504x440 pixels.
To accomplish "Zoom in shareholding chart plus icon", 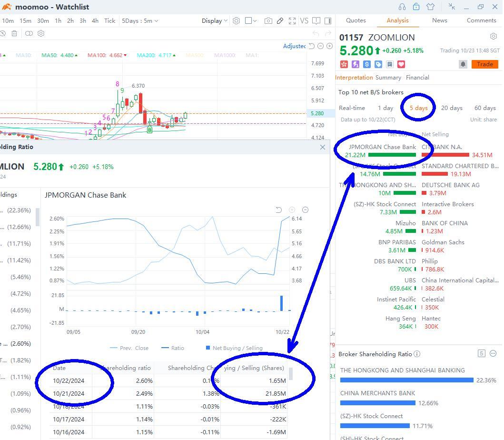I will [292, 210].
